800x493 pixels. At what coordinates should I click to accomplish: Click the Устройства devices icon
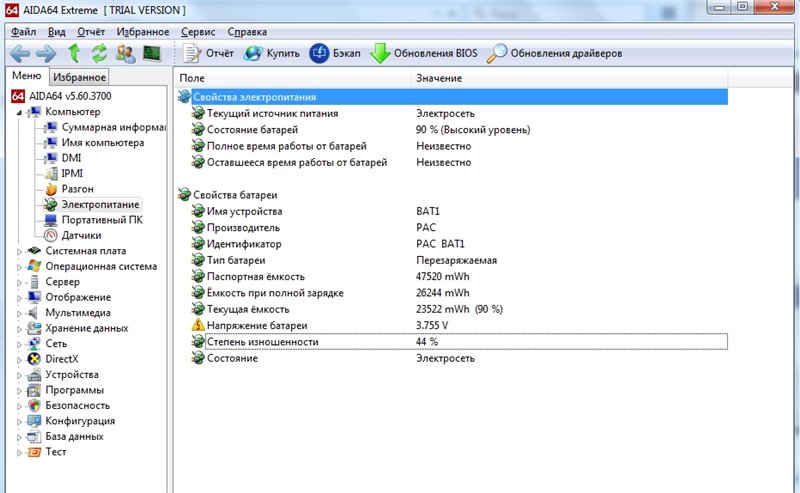(x=34, y=375)
